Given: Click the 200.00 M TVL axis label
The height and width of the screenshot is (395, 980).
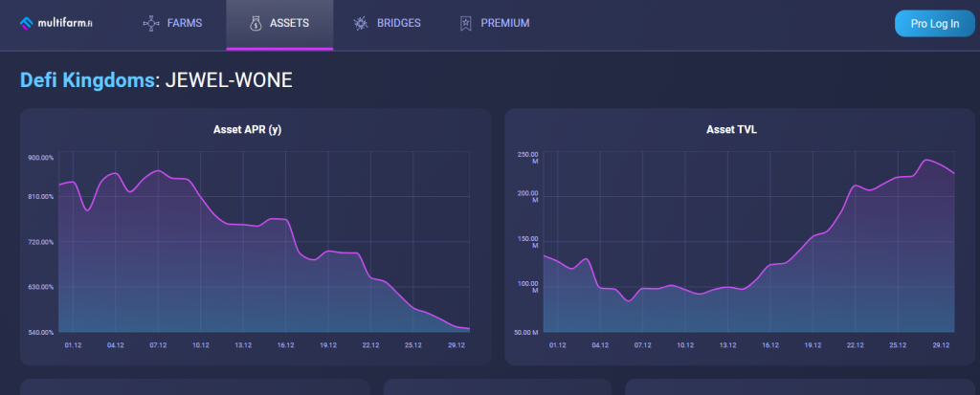Looking at the screenshot, I should click(x=526, y=197).
